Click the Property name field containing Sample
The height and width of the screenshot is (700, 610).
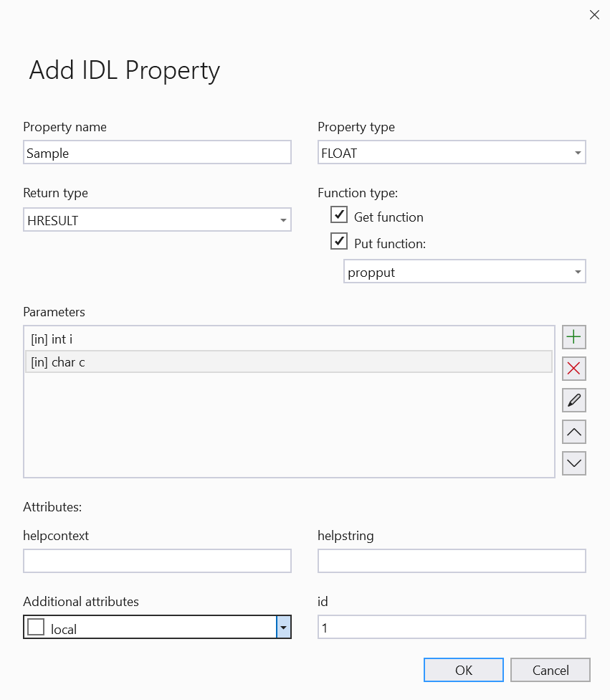[x=157, y=152]
